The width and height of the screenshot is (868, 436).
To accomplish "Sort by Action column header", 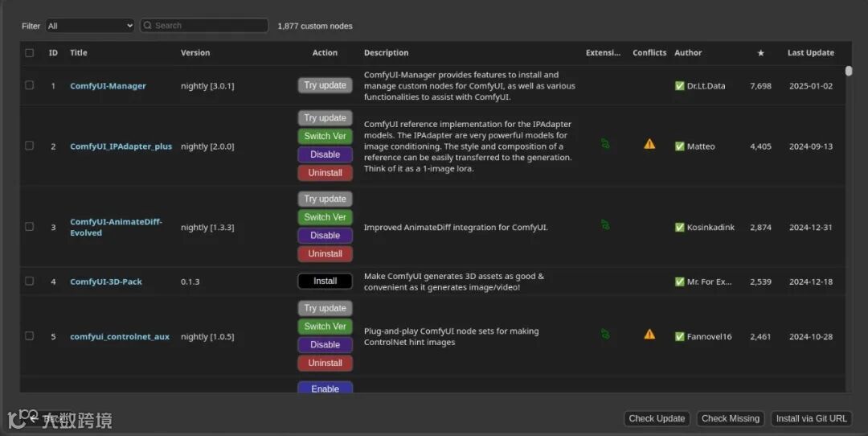I will [325, 52].
